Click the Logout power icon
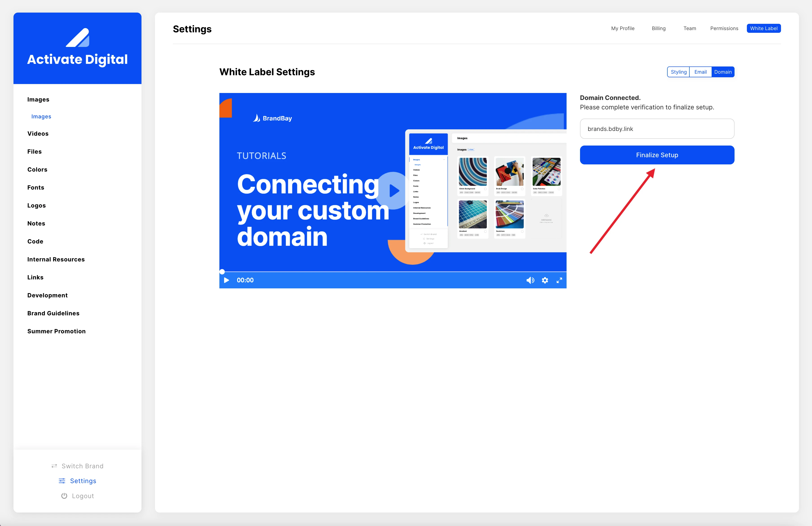The height and width of the screenshot is (526, 812). point(64,496)
